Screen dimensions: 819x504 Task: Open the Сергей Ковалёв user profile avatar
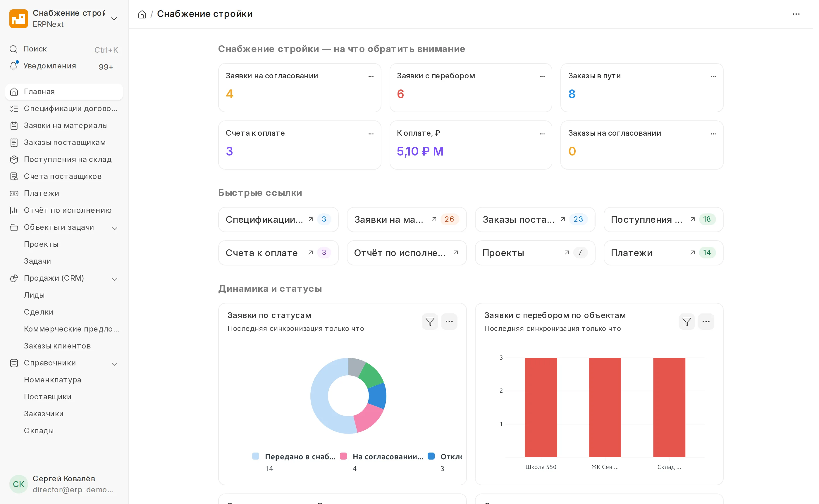pos(19,487)
